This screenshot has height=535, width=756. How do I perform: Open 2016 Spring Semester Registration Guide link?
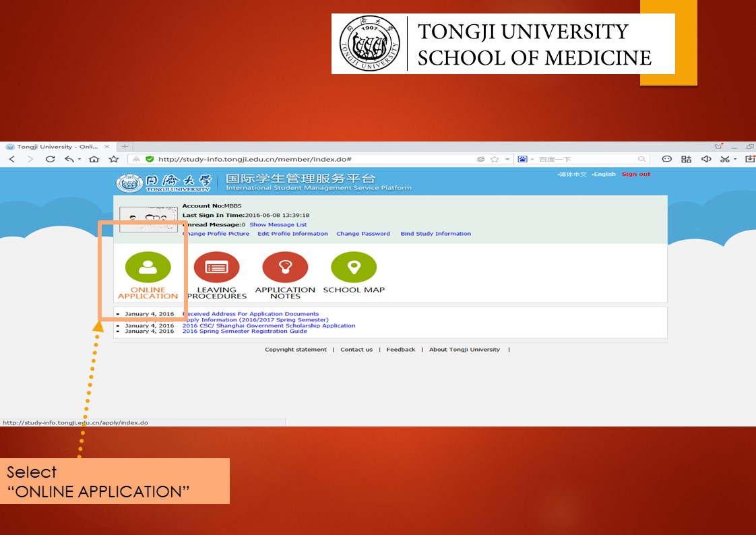[x=245, y=331]
